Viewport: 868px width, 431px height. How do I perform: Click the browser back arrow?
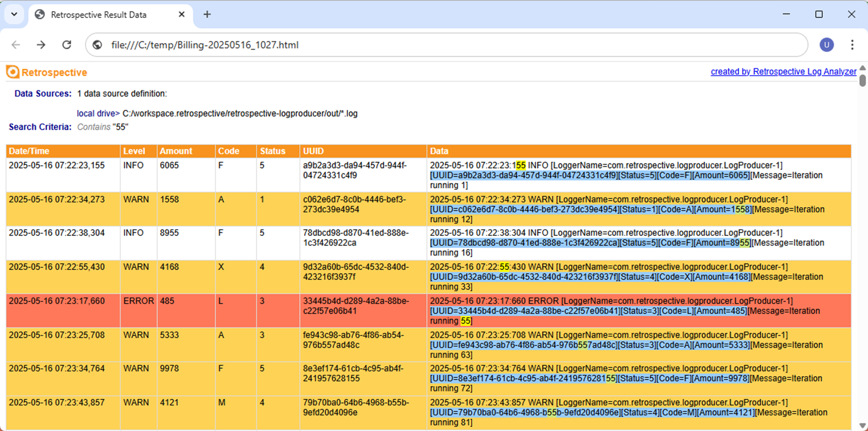coord(16,45)
